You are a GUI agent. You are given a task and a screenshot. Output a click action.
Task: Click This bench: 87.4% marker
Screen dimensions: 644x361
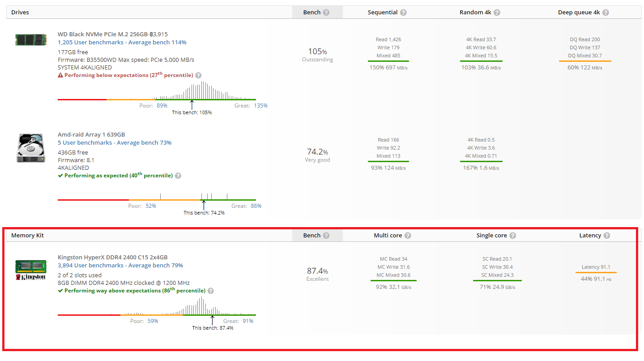213,328
